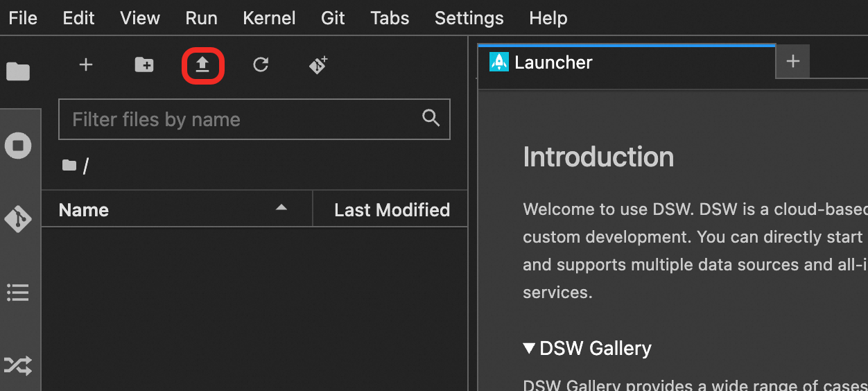The height and width of the screenshot is (391, 868).
Task: Open the Git sidebar panel
Action: [18, 219]
